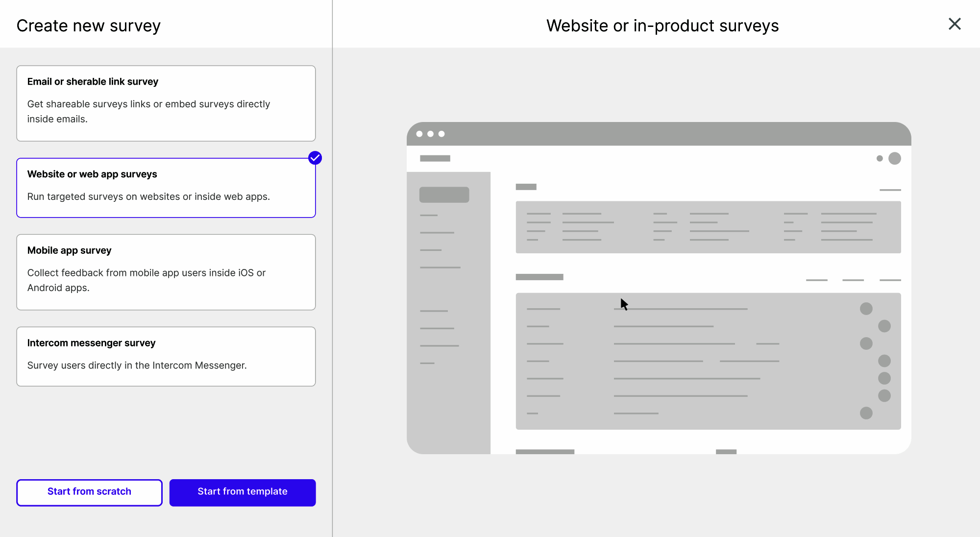The width and height of the screenshot is (980, 537).
Task: Click the cursor arrow shown in the preview
Action: tap(624, 304)
